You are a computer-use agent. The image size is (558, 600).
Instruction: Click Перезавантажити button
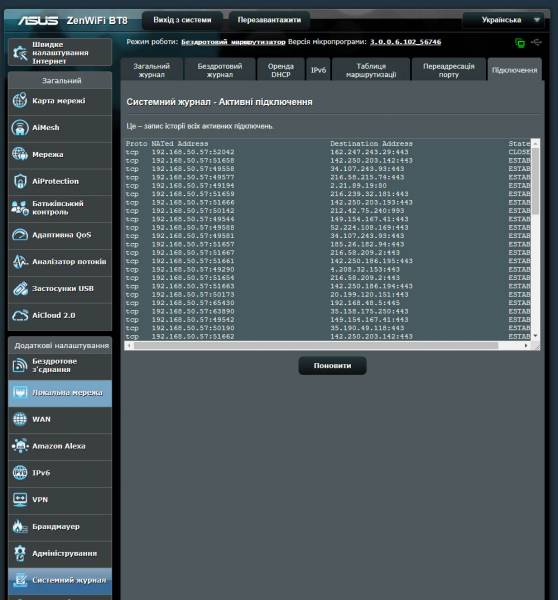click(269, 20)
